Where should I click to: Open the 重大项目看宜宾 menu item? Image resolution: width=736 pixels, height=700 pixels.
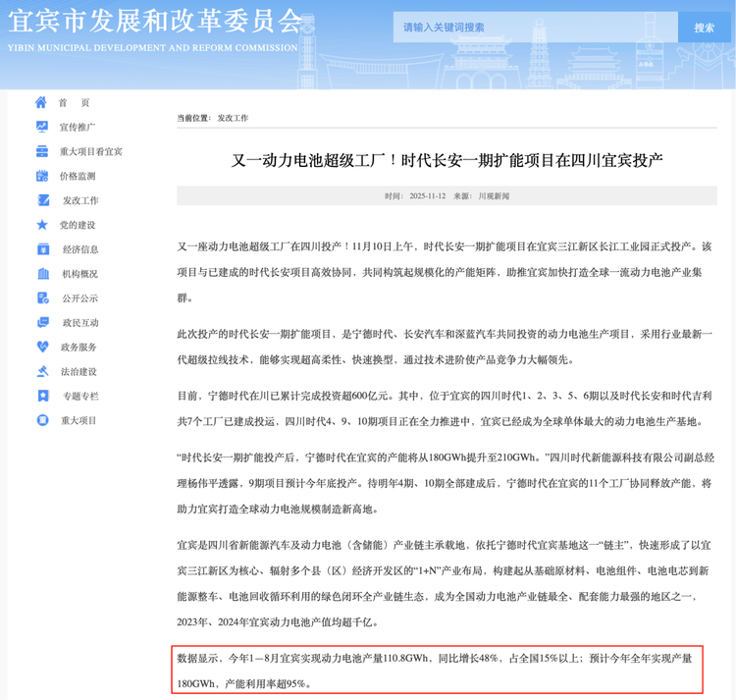[x=91, y=152]
